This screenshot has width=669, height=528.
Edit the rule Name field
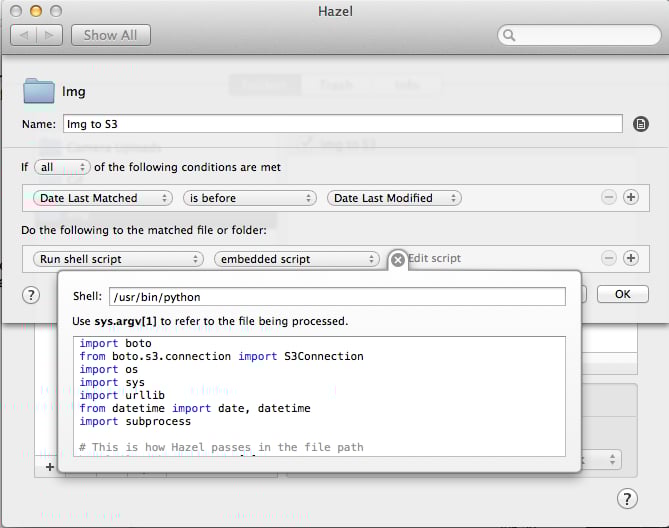point(343,124)
